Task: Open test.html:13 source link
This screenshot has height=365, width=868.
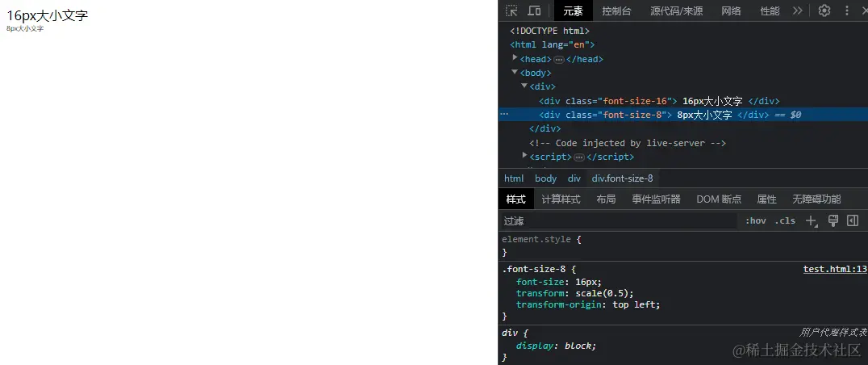Action: tap(835, 269)
